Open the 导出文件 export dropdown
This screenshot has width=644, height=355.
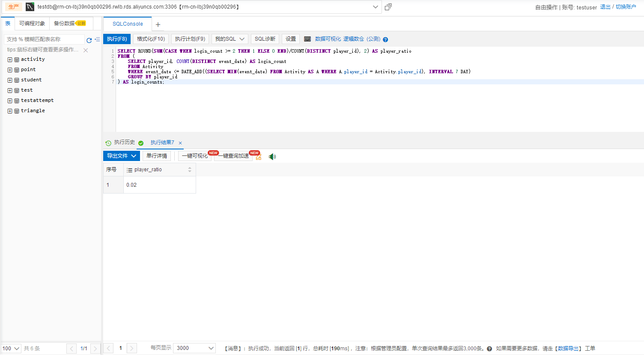(x=122, y=156)
